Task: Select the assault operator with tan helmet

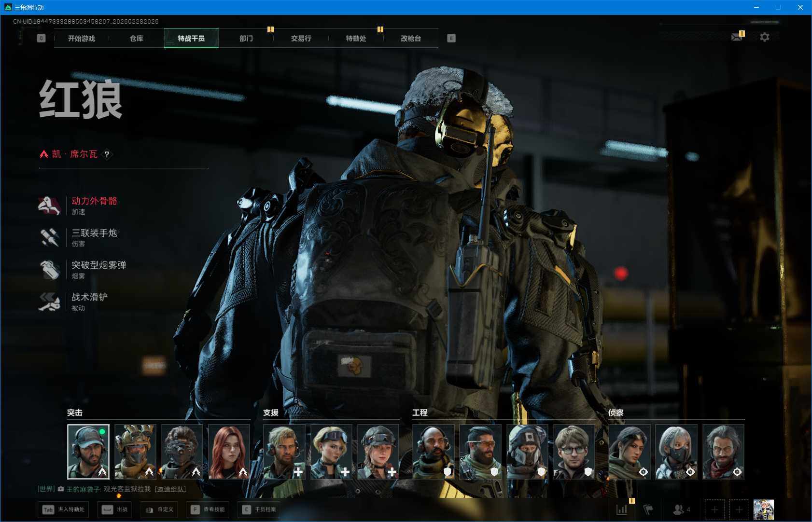Action: pyautogui.click(x=135, y=452)
